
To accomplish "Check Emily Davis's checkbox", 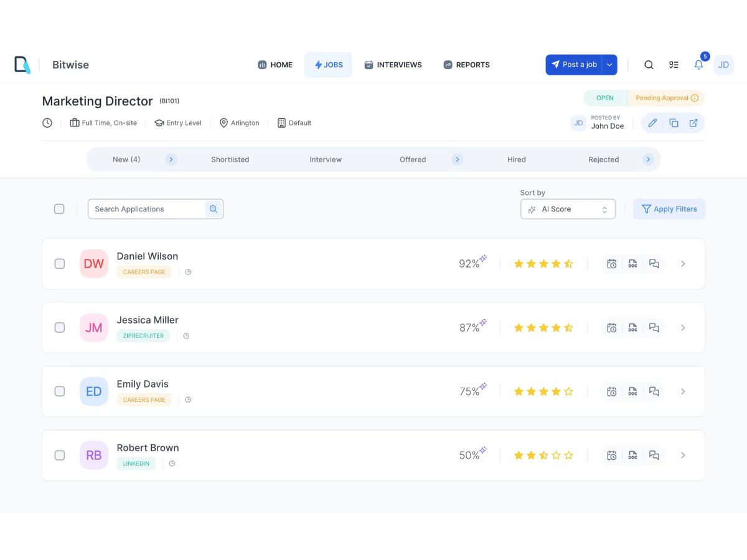I will [60, 391].
